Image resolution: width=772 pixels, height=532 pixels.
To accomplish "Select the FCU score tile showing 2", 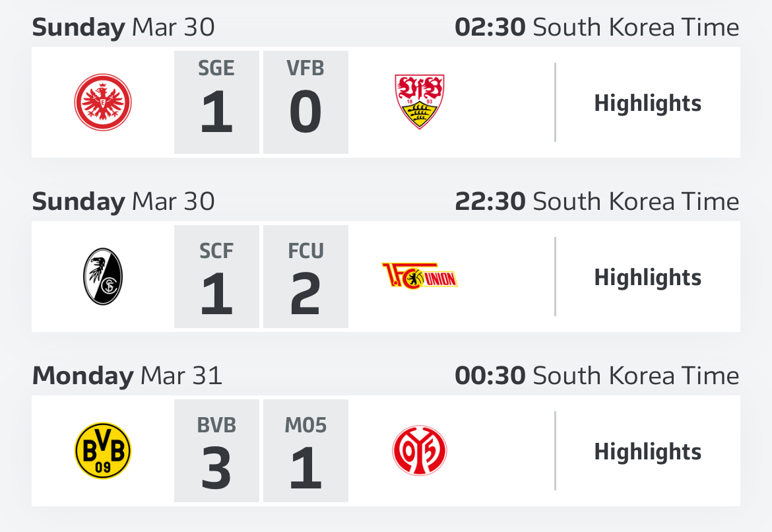I will coord(306,277).
